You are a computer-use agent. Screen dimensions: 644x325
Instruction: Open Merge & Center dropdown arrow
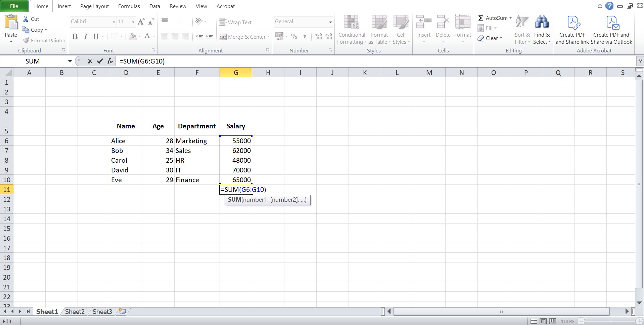pos(268,37)
